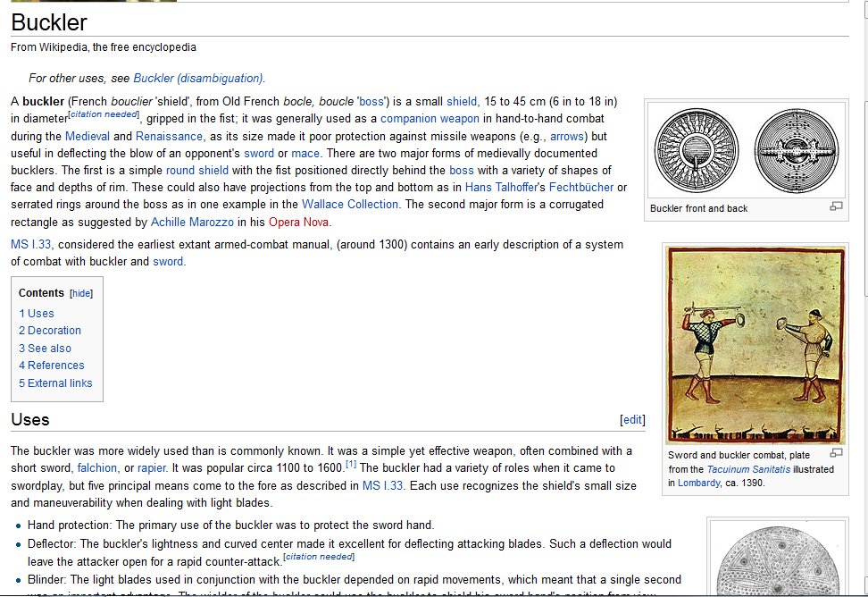Click 'From Wikipedia, the free encyclopedia' tagline
Viewport: 868px width, 597px height.
[104, 47]
